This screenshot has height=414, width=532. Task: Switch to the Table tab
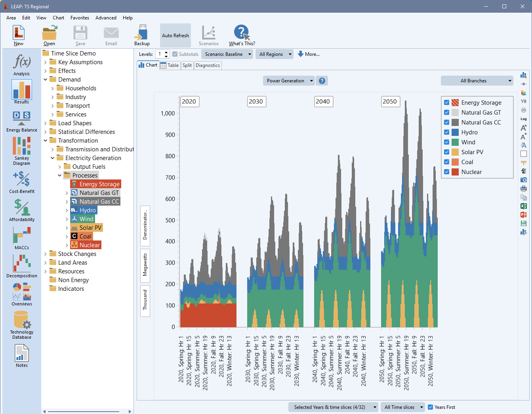[x=170, y=65]
